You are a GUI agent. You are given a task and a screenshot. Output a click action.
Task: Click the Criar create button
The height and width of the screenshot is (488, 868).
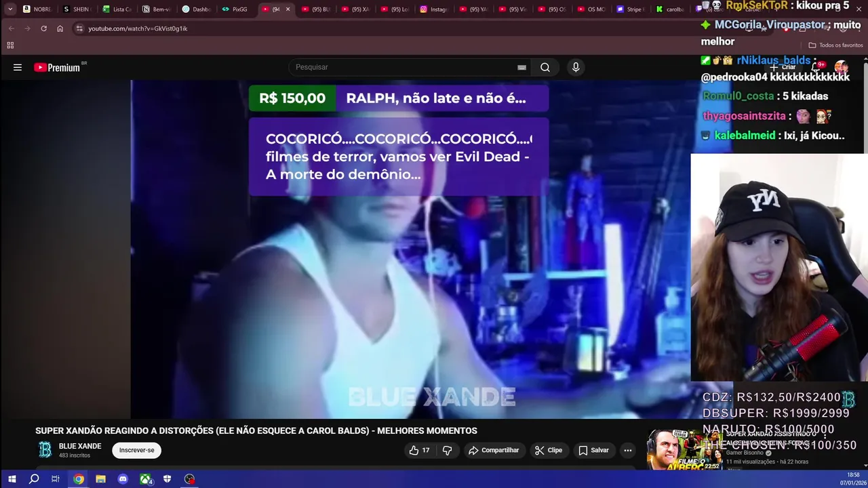783,67
